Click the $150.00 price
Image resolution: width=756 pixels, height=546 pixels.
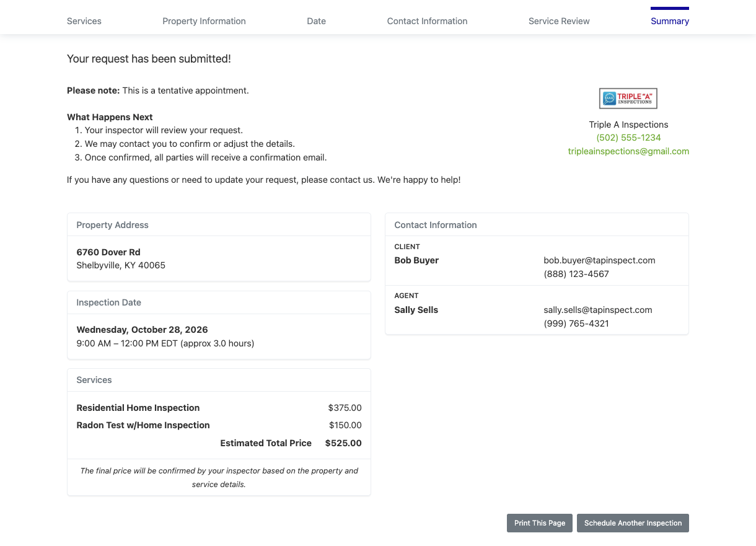click(345, 425)
